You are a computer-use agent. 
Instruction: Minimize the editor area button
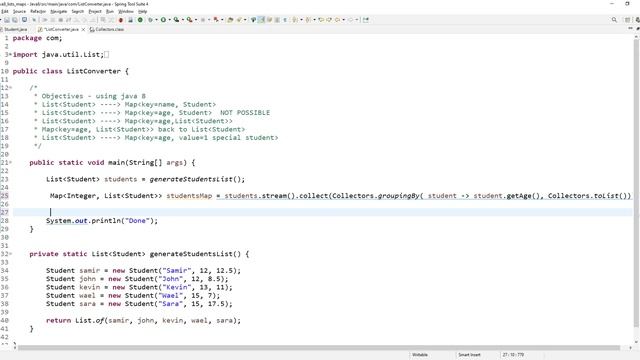[x=630, y=29]
